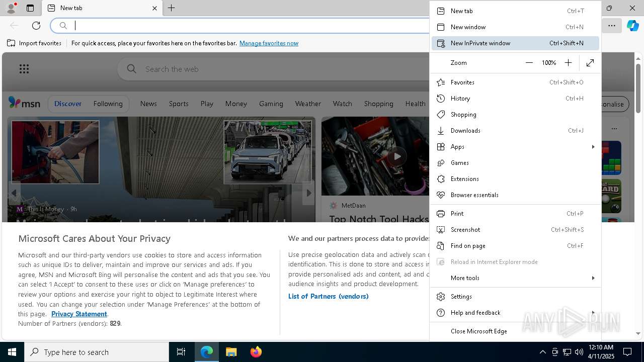This screenshot has width=644, height=362.
Task: Close the New tab tab
Action: 154,8
